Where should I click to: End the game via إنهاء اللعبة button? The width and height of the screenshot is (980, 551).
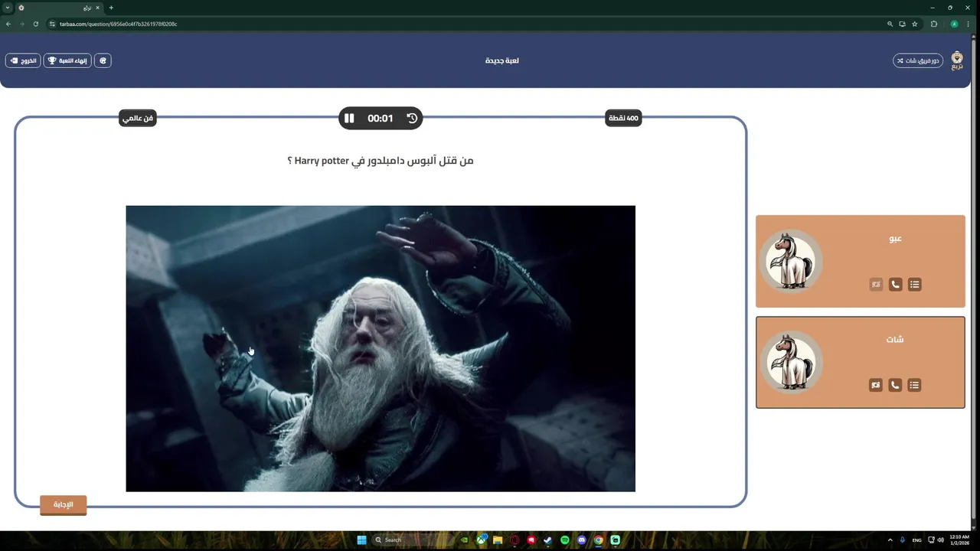coord(67,60)
